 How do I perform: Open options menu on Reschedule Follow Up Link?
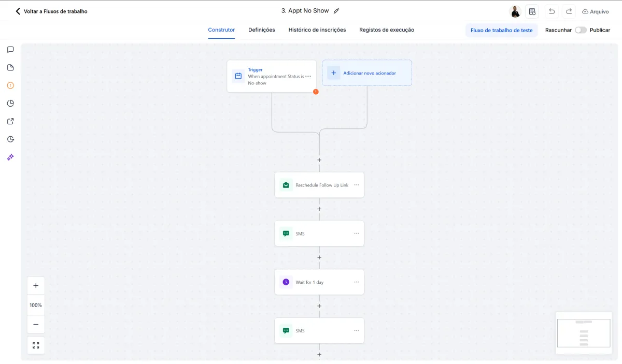(356, 185)
